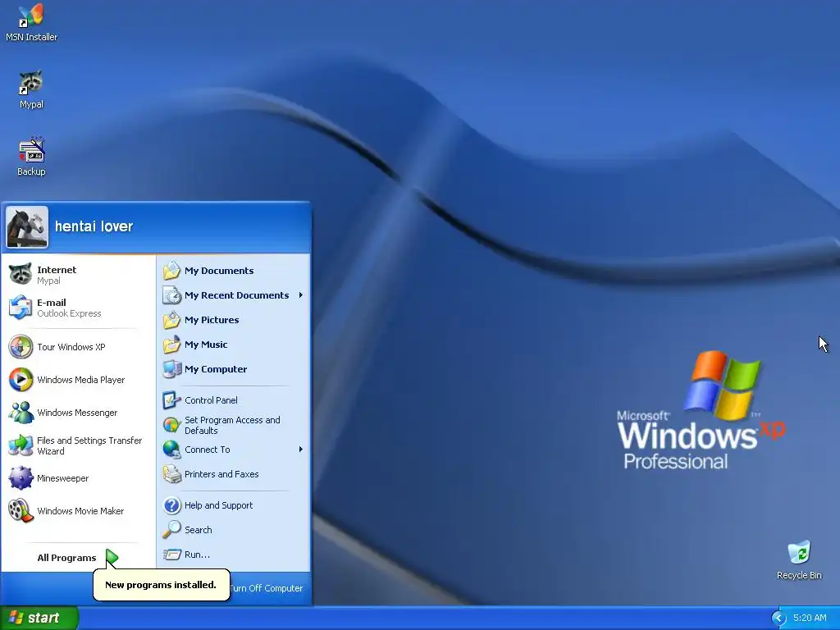The width and height of the screenshot is (840, 630).
Task: Open My Documents folder icon
Action: pyautogui.click(x=171, y=271)
